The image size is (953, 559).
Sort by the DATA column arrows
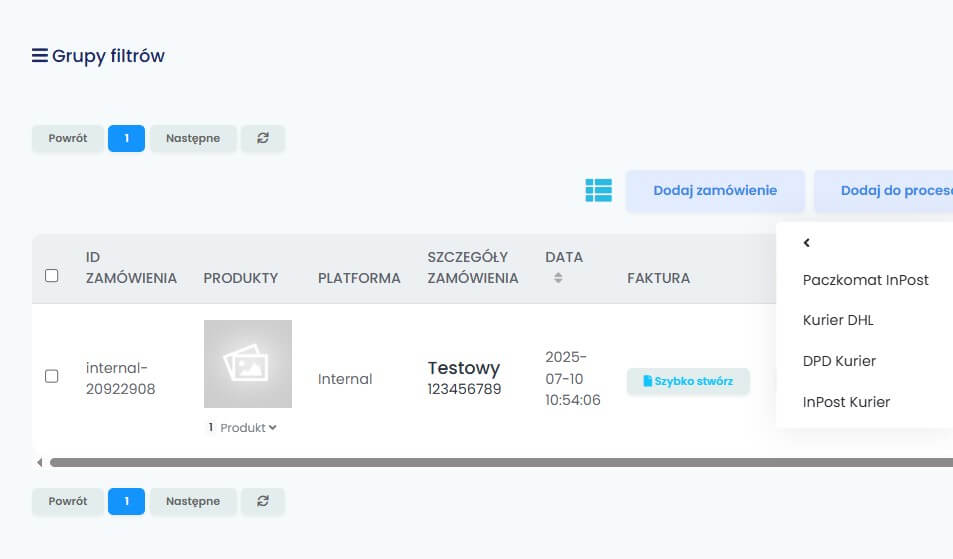tap(558, 278)
